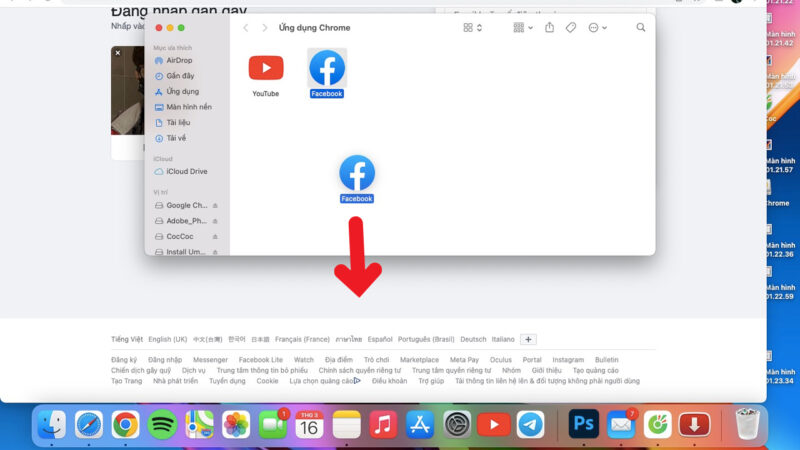800x450 pixels.
Task: Open the YouTube app in Finder window
Action: pyautogui.click(x=266, y=69)
